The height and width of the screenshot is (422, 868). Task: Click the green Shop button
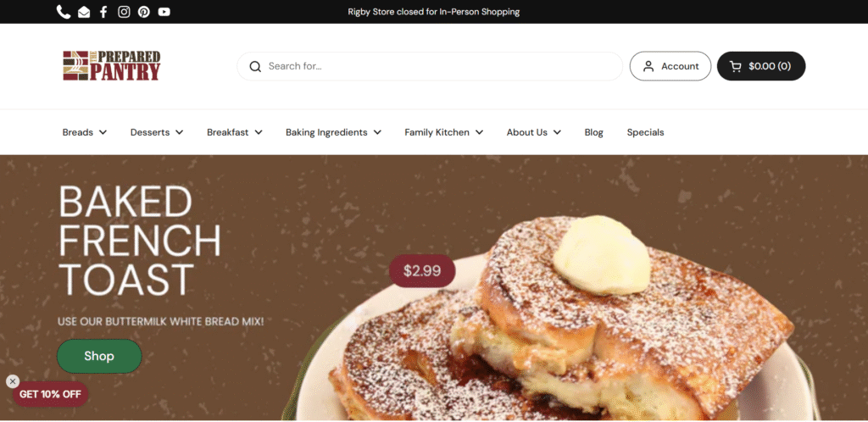point(99,356)
